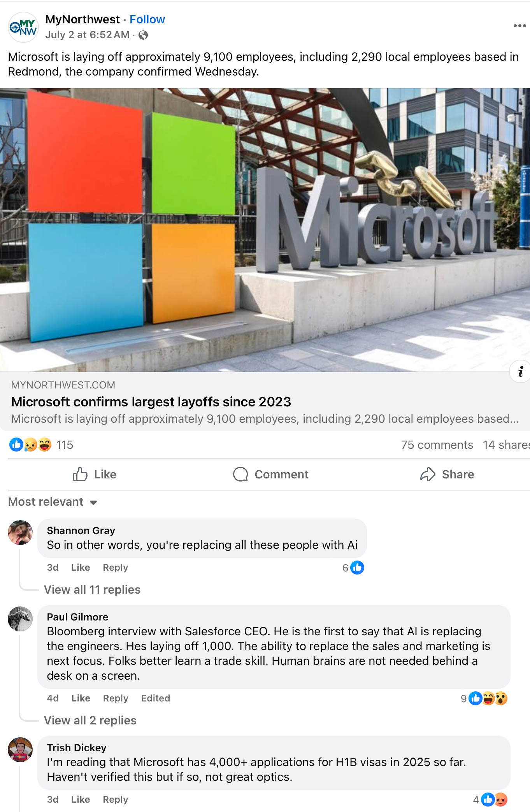Click Shannon Gray's profile picture
This screenshot has height=812, width=530.
pos(20,533)
